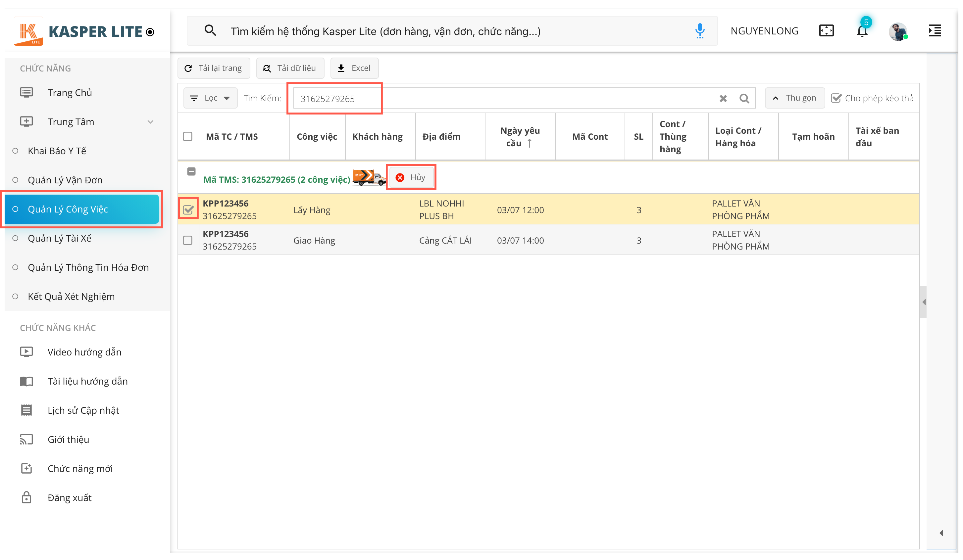The width and height of the screenshot is (963, 560).
Task: Open the Lọc filter dropdown
Action: tap(210, 98)
